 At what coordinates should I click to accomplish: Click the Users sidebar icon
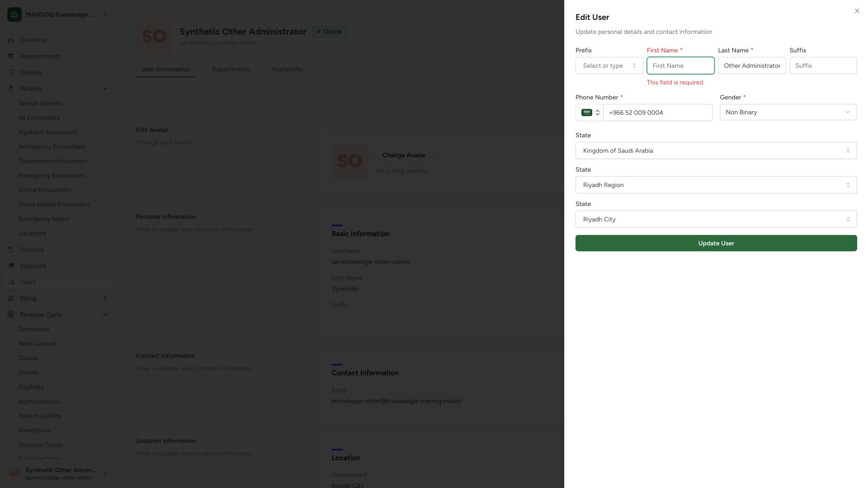pyautogui.click(x=11, y=282)
